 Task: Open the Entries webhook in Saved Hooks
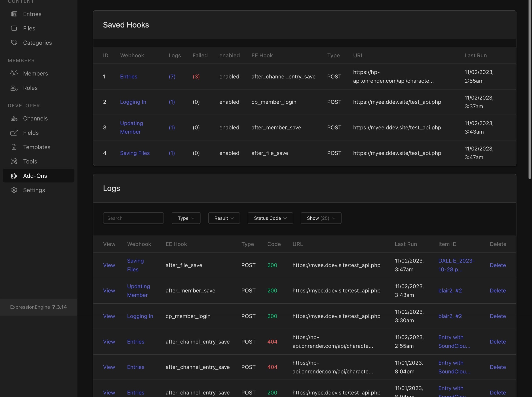(129, 76)
